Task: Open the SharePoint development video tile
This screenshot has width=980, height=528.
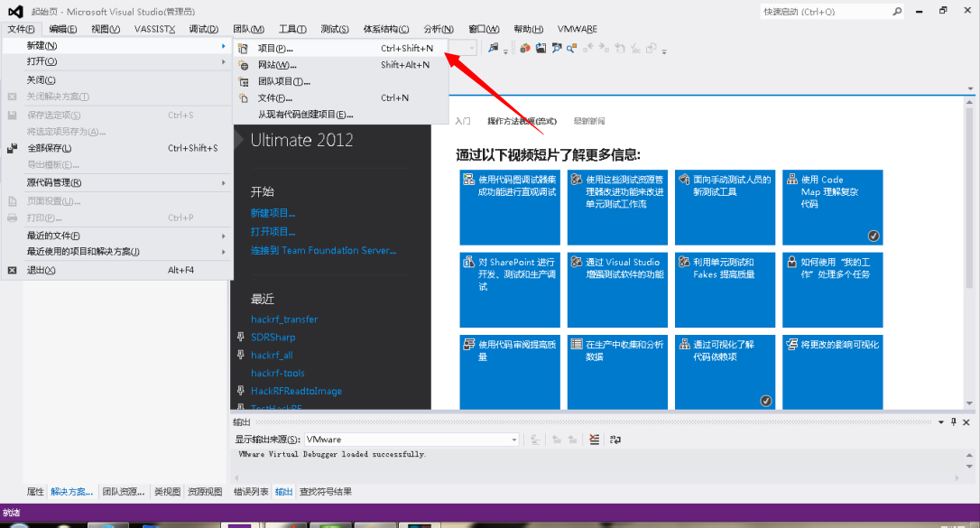Action: (x=510, y=290)
